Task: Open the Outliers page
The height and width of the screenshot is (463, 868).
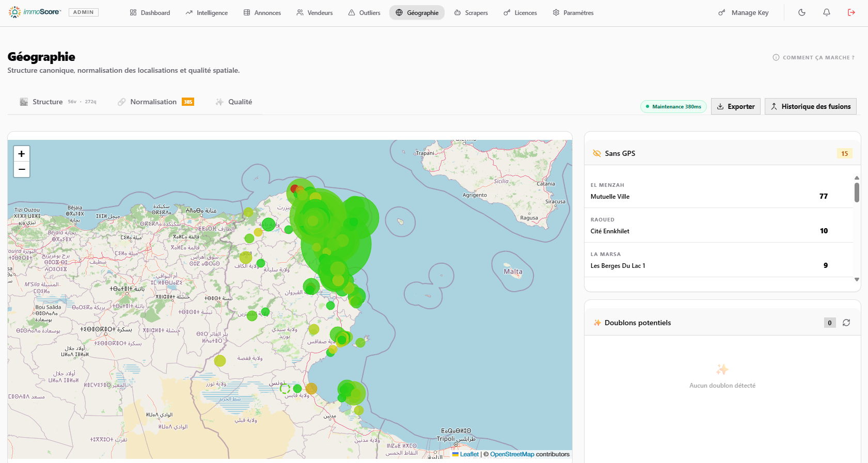Action: tap(364, 12)
